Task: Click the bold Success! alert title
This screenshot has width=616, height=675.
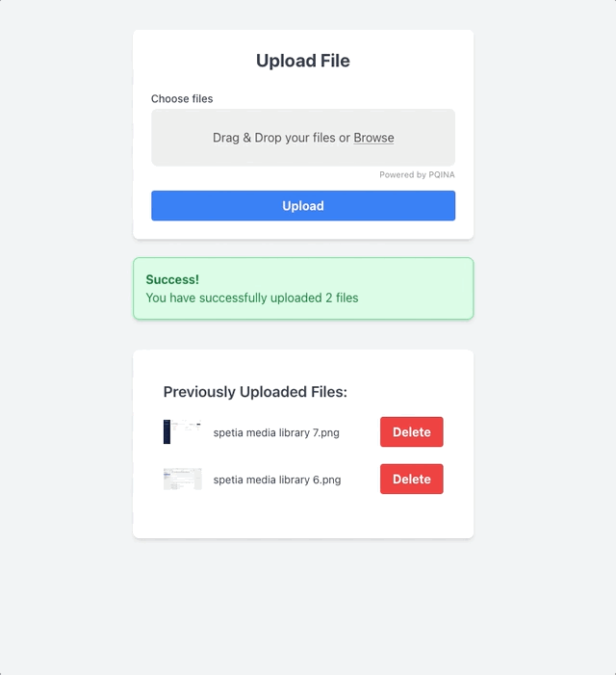Action: point(172,280)
